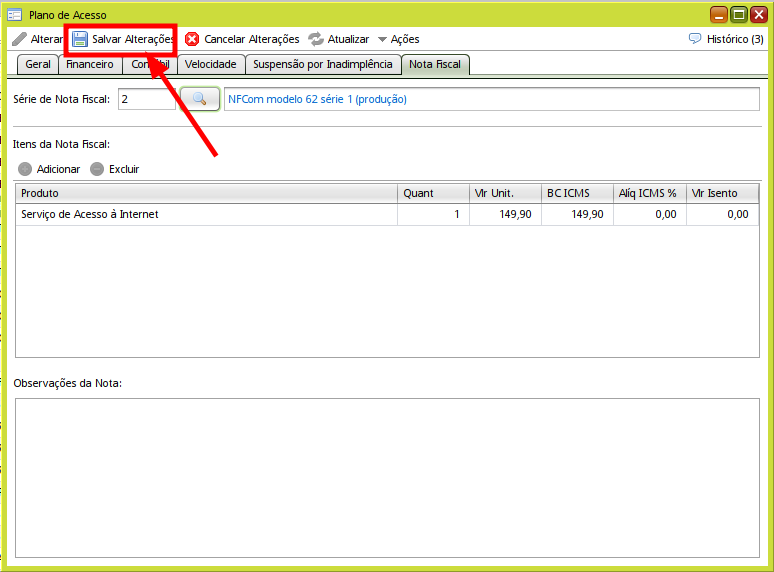The width and height of the screenshot is (774, 572).
Task: Click the Série de Nota Fiscal input field
Action: (x=146, y=99)
